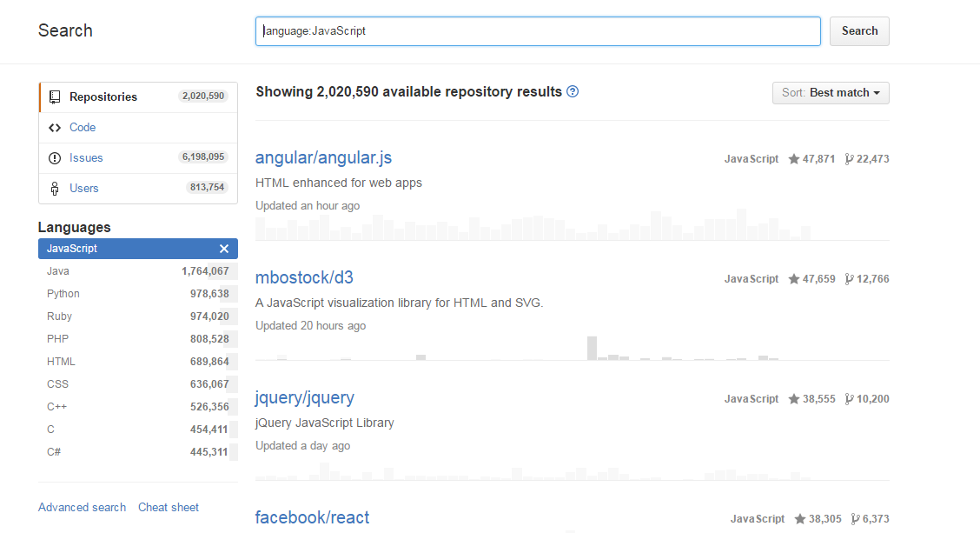The image size is (980, 533).
Task: Click 'Updated a day ago' text
Action: pyautogui.click(x=302, y=446)
